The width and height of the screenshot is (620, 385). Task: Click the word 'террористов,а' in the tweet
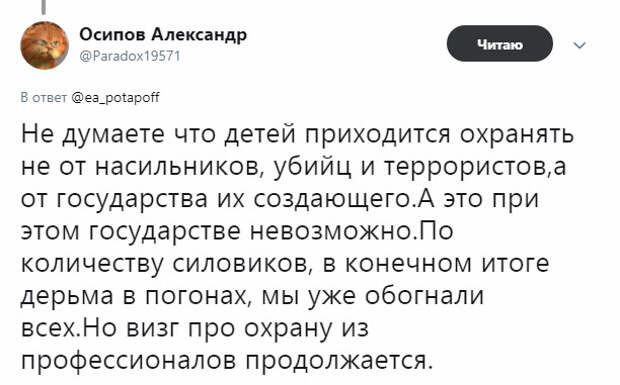(476, 167)
